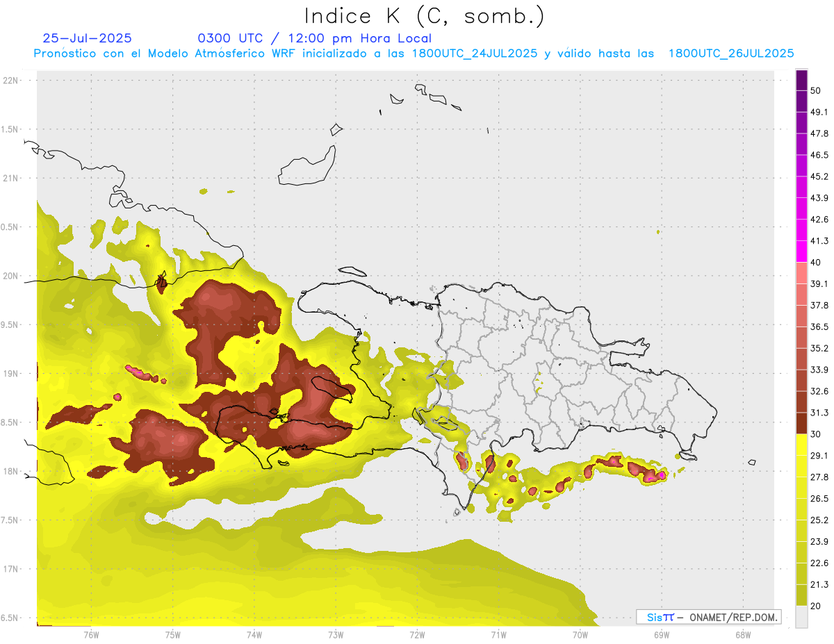
Task: Select the gray swatch below the 20 label
Action: pos(801,616)
